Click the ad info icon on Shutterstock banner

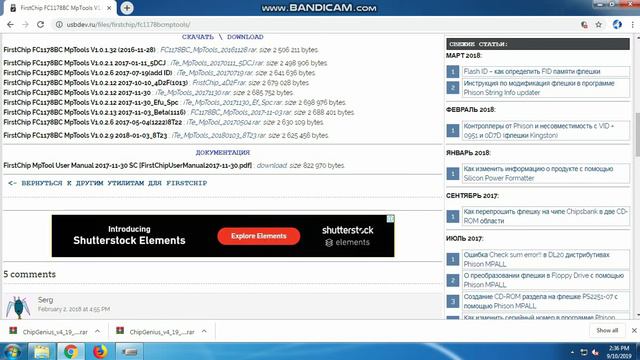point(390,219)
